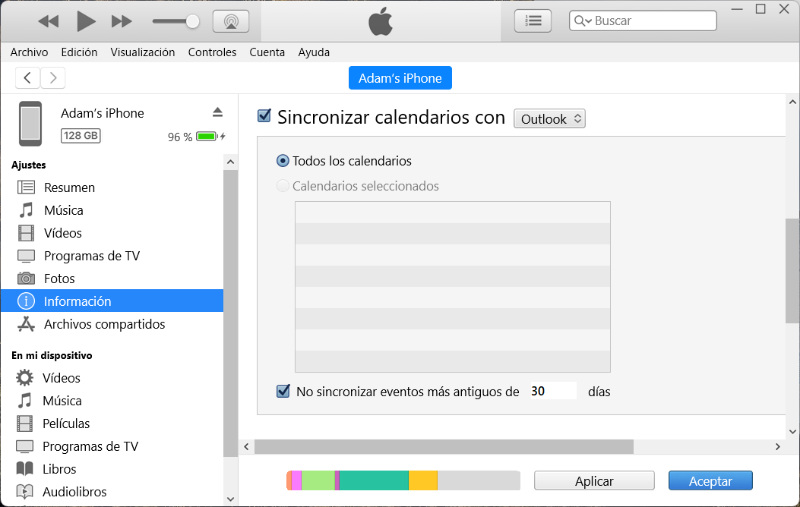Click the Aceptar button
The height and width of the screenshot is (507, 800).
(x=710, y=480)
